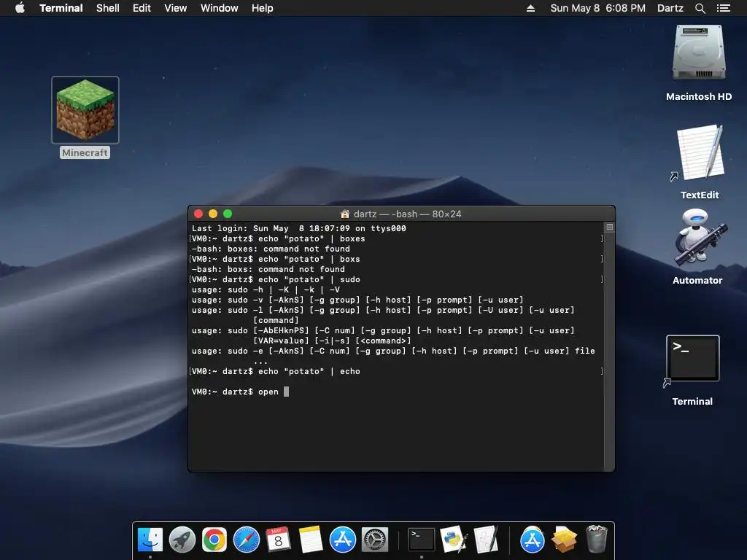Viewport: 747px width, 560px height.
Task: Open Spotlight search in the menu bar
Action: click(700, 8)
